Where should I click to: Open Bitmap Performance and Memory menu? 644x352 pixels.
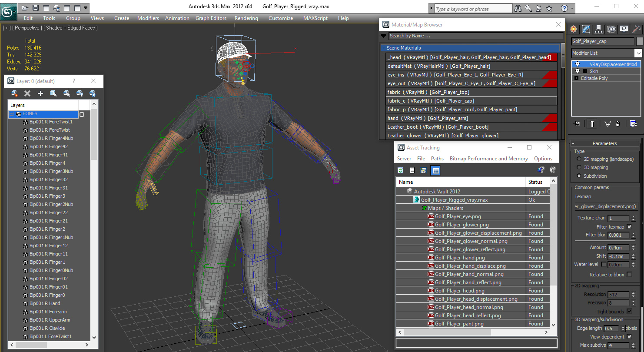pyautogui.click(x=489, y=159)
